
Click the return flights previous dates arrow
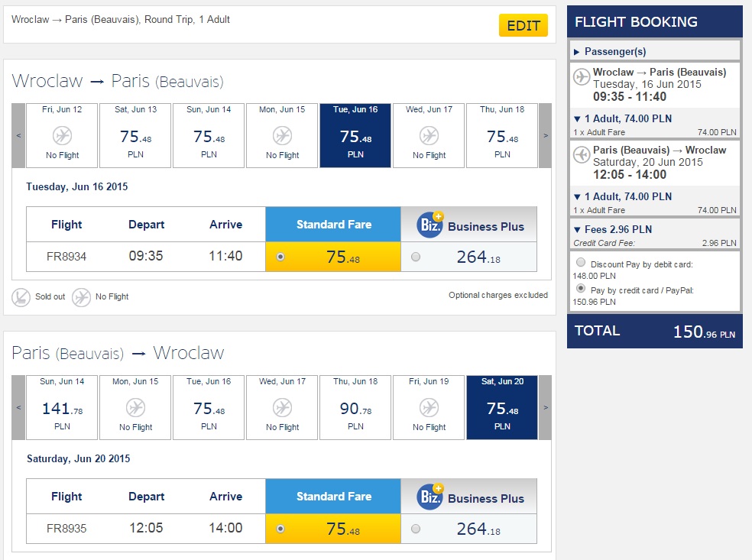(18, 407)
